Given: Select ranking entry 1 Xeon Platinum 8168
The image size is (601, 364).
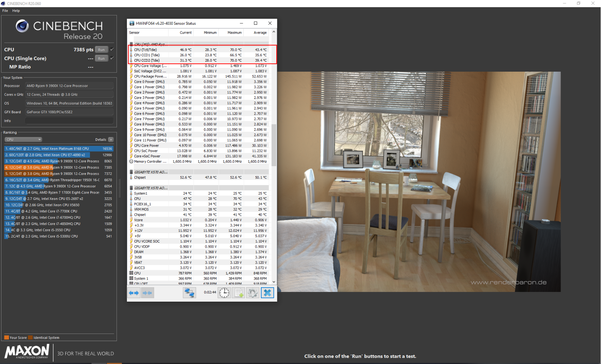Looking at the screenshot, I should click(x=59, y=149).
